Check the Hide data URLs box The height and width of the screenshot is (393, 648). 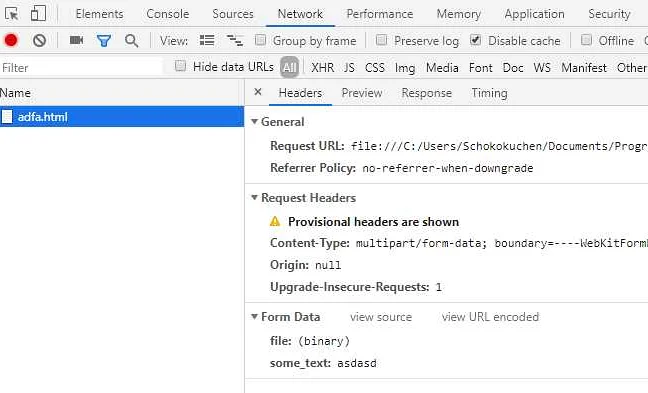click(x=180, y=66)
